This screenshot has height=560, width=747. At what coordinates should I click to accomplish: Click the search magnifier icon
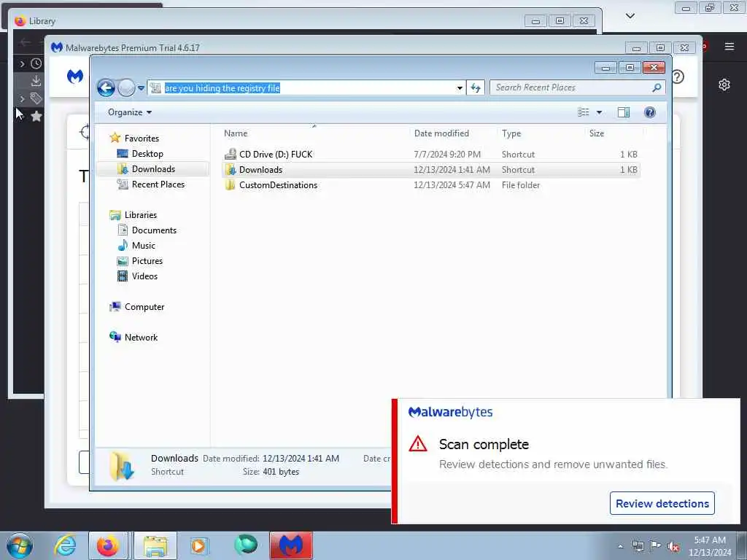click(657, 87)
